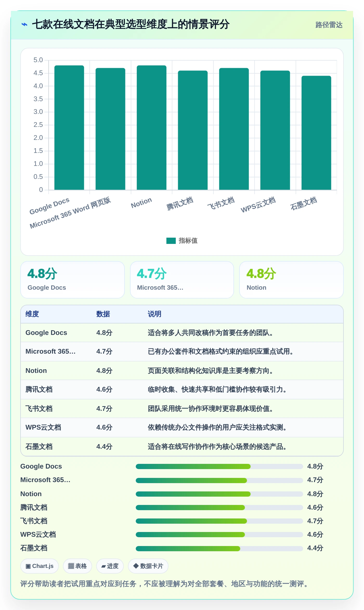Click the 飞书文档 progress bar
The height and width of the screenshot is (610, 364).
[x=219, y=521]
